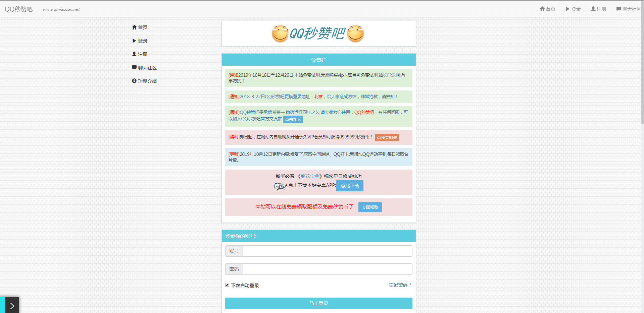Click 点击加入 to join the official group

(x=292, y=119)
